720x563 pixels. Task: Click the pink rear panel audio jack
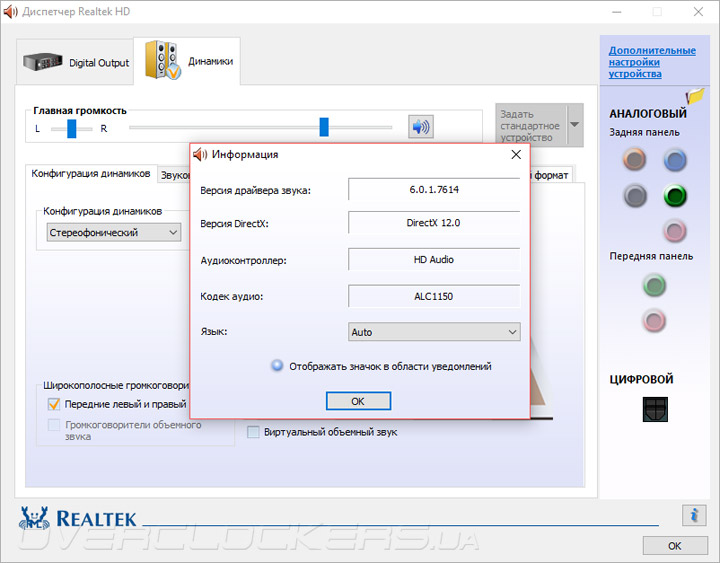[x=675, y=231]
